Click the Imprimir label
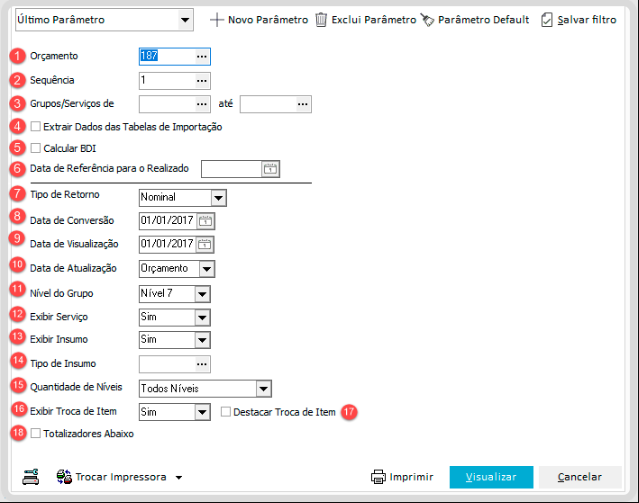 [x=411, y=477]
